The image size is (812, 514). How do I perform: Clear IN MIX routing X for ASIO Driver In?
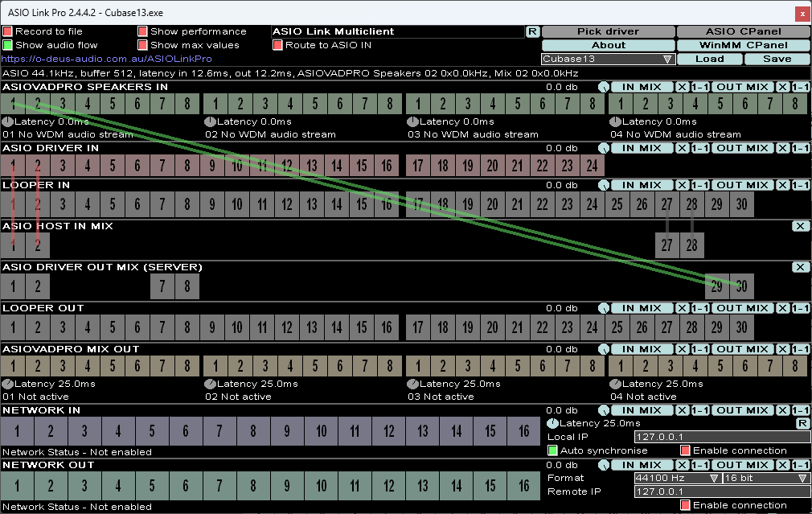click(682, 148)
